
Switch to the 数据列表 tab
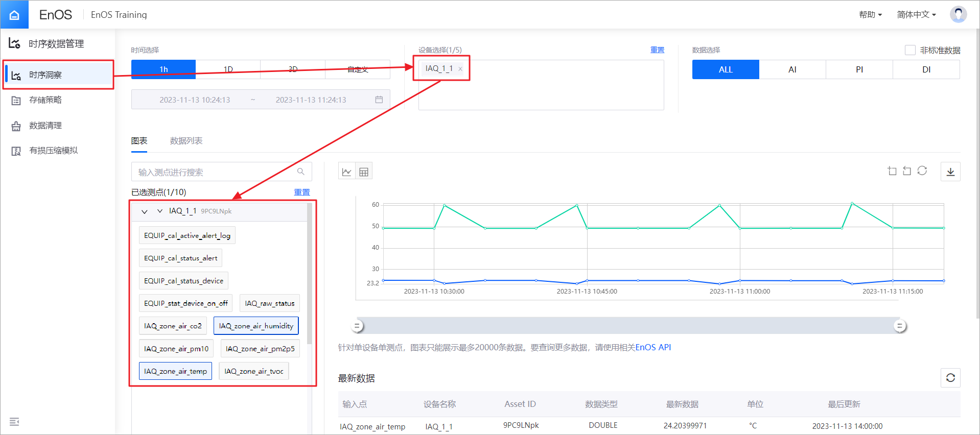pos(186,141)
